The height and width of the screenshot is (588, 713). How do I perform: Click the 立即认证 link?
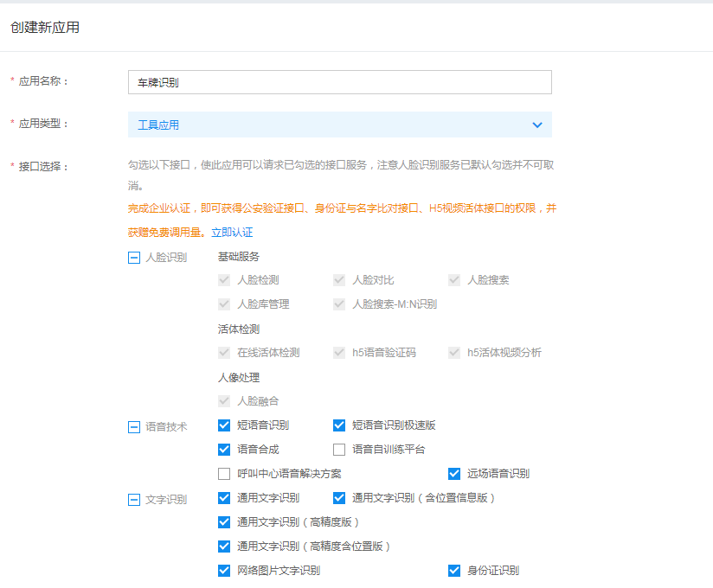point(232,233)
